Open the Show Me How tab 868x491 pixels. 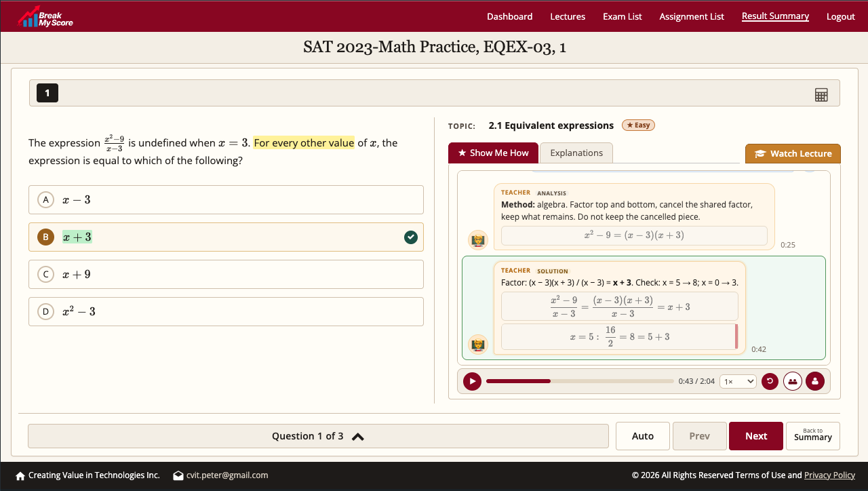493,153
